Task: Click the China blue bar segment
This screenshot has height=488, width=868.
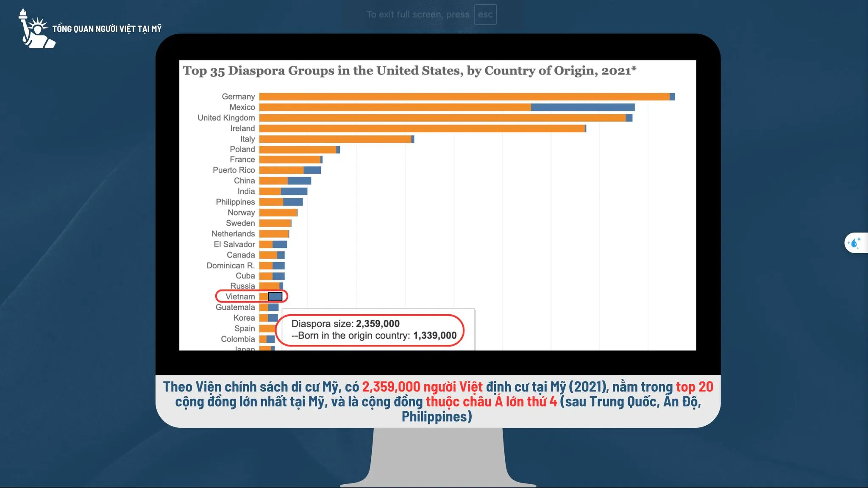Action: click(x=299, y=180)
